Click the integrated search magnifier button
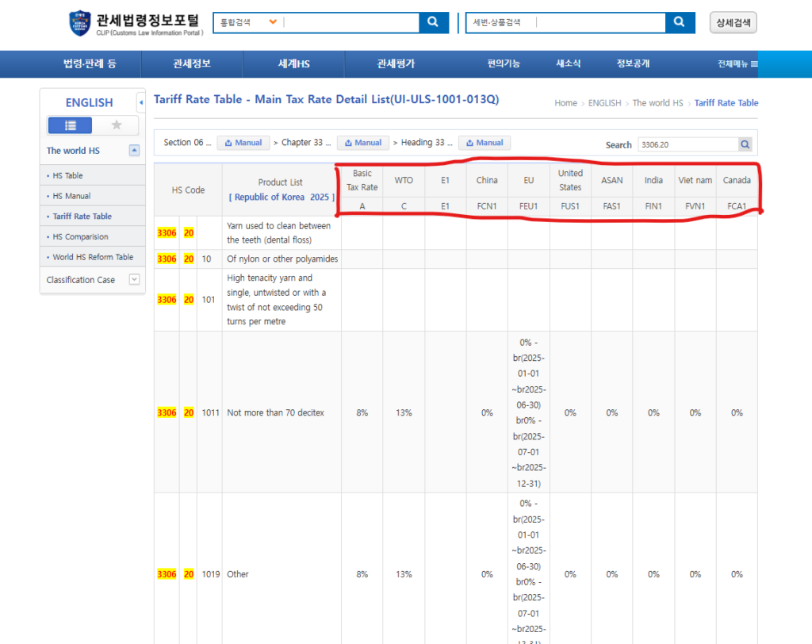Viewport: 812px width, 644px height. point(432,22)
